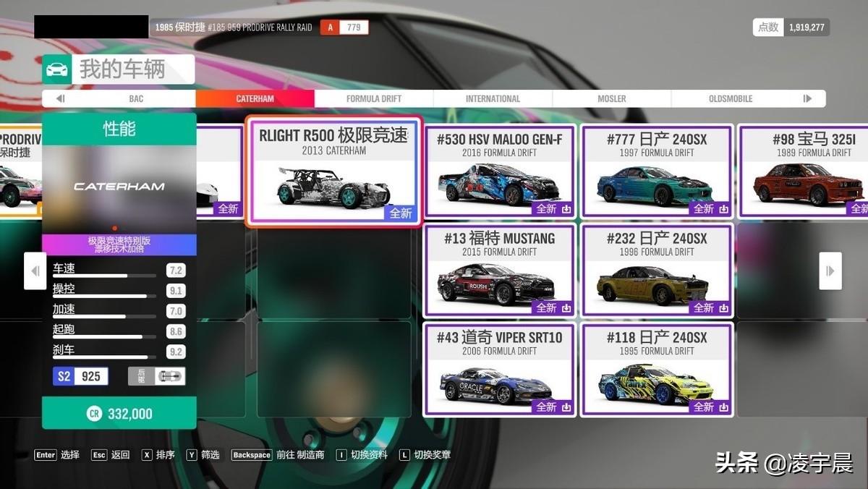The width and height of the screenshot is (868, 489).
Task: Select the #118 日产 240SX 1995 car card
Action: click(x=658, y=370)
